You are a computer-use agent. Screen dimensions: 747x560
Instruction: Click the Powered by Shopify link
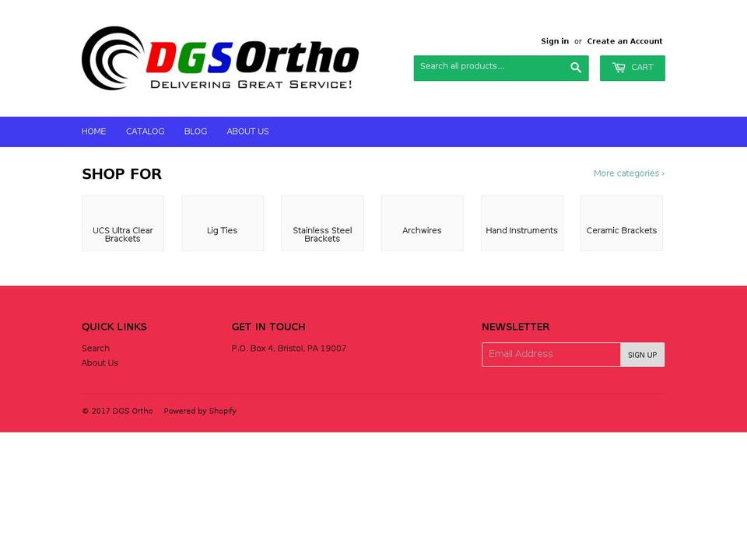[200, 411]
